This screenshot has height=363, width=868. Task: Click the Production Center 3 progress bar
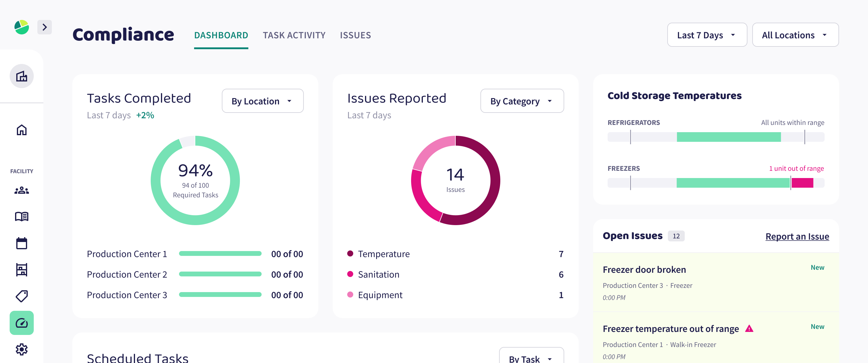(x=220, y=295)
